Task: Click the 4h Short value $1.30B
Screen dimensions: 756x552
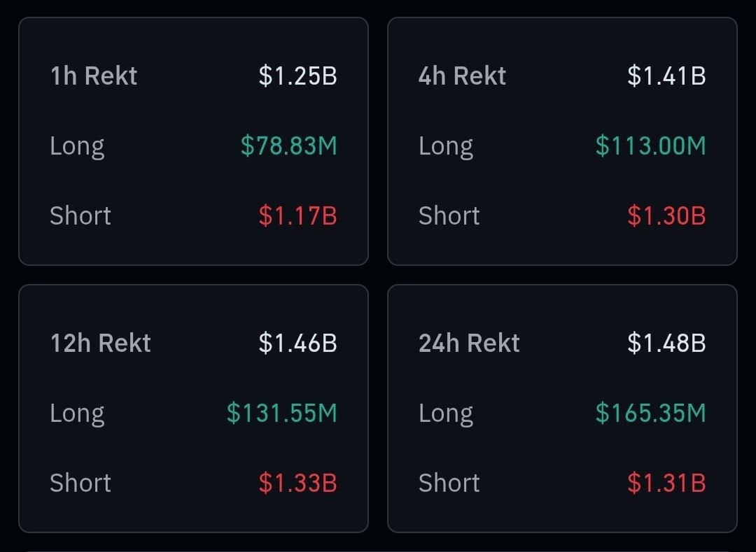Action: 667,215
